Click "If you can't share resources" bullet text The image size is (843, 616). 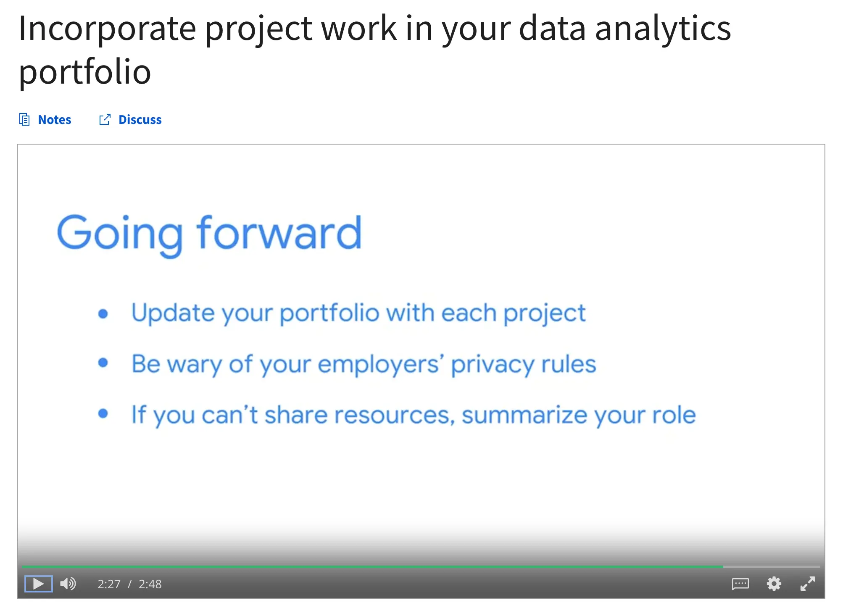point(414,415)
